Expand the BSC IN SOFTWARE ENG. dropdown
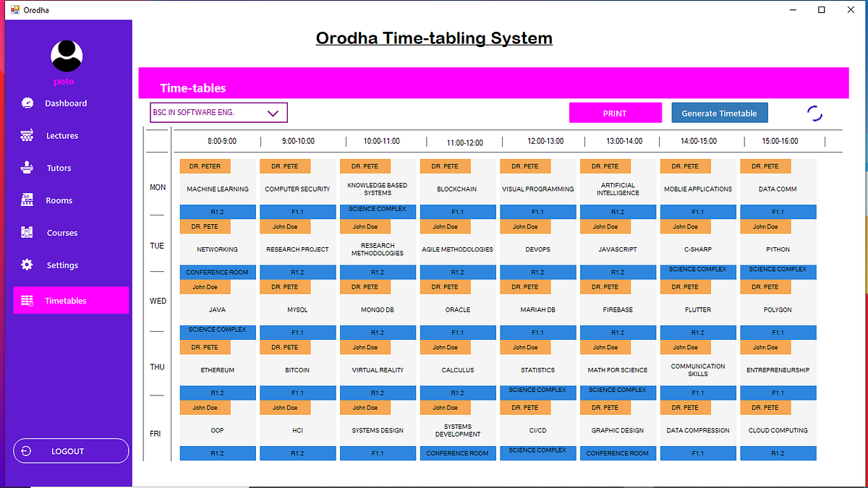The image size is (868, 488). coord(273,113)
